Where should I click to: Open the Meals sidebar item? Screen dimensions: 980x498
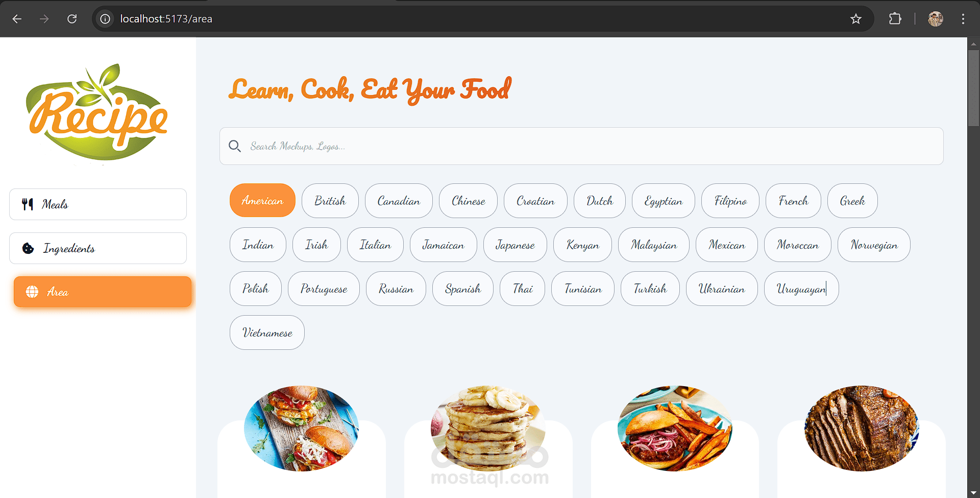98,204
